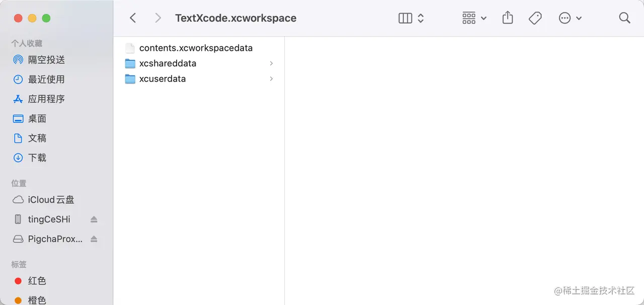The image size is (644, 305).
Task: Click the tingCeSHi phone icon
Action: coord(18,219)
